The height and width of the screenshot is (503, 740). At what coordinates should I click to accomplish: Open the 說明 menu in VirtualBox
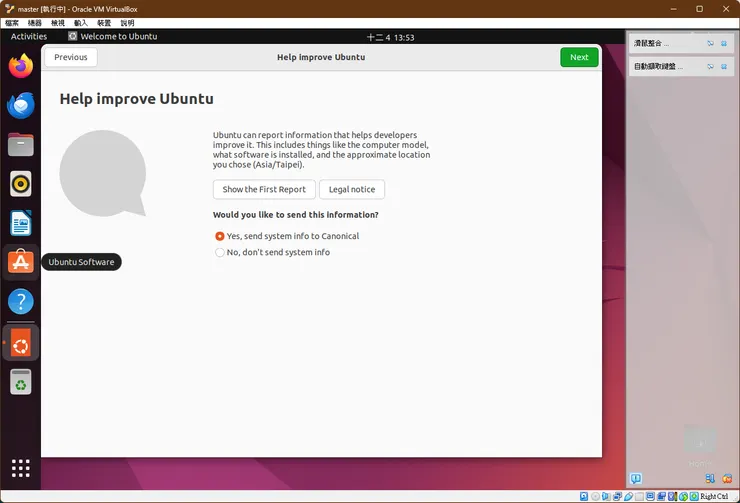[x=127, y=23]
